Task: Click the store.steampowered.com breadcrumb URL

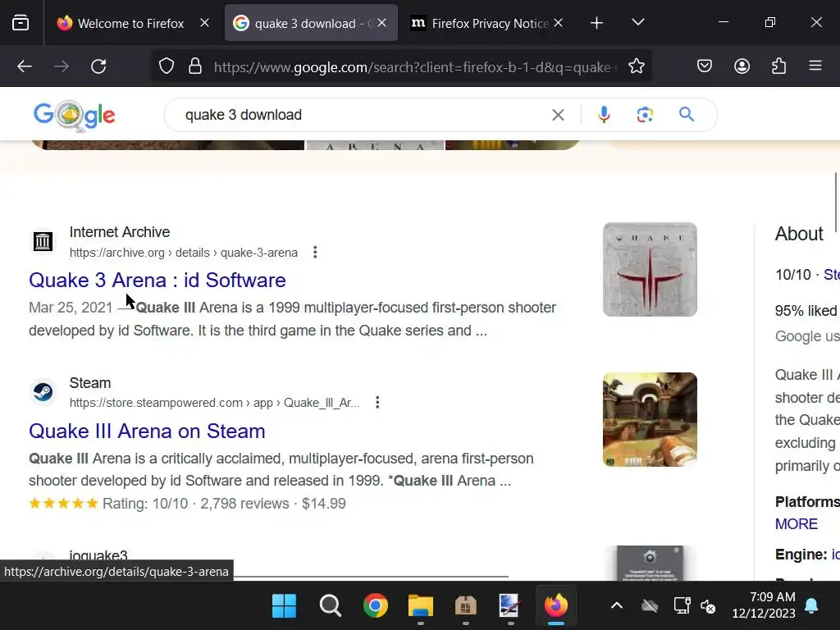Action: point(214,402)
